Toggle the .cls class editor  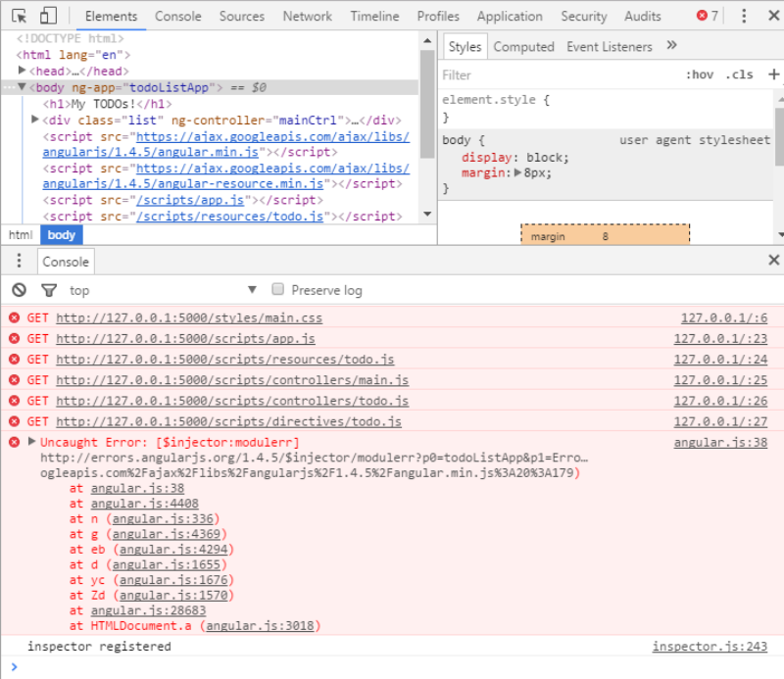pos(739,75)
